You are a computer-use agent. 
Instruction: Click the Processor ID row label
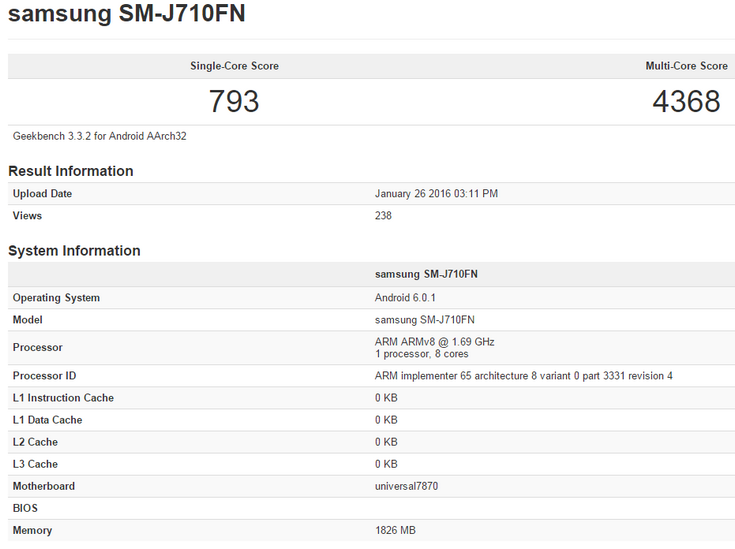[44, 376]
